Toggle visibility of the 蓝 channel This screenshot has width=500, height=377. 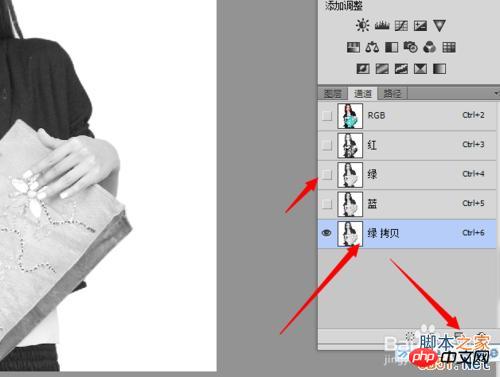(327, 204)
